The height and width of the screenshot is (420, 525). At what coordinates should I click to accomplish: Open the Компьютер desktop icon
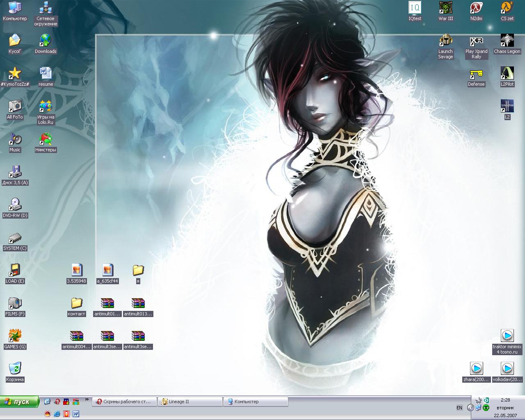coord(15,11)
